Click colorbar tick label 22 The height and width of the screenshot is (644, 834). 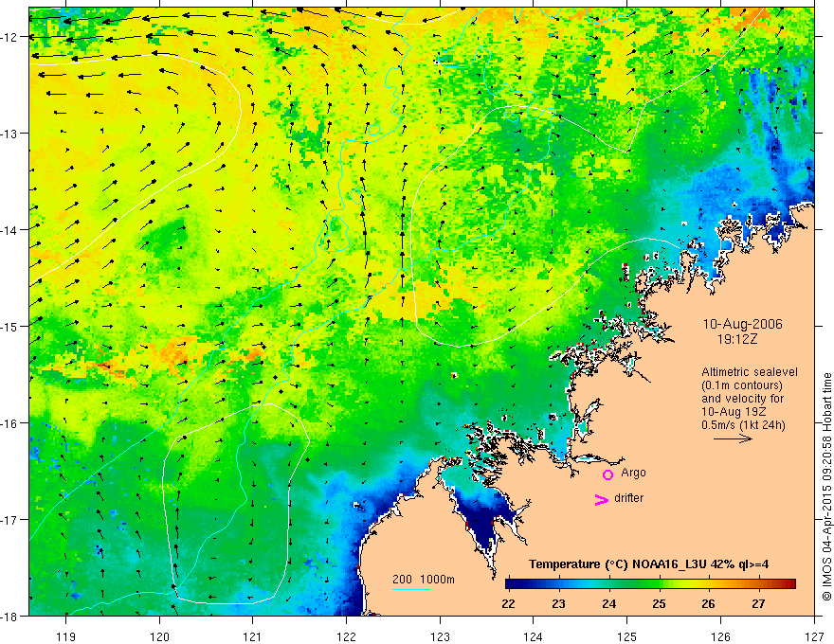[x=508, y=603]
